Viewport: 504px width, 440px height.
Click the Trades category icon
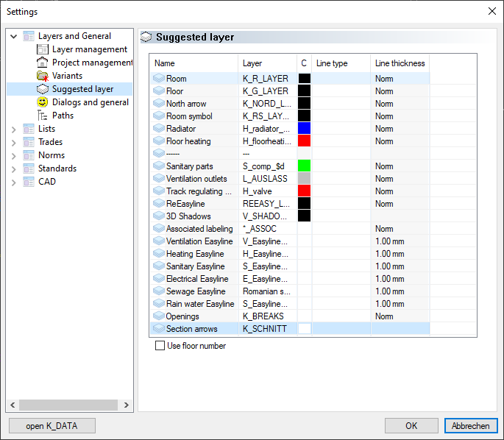click(29, 142)
